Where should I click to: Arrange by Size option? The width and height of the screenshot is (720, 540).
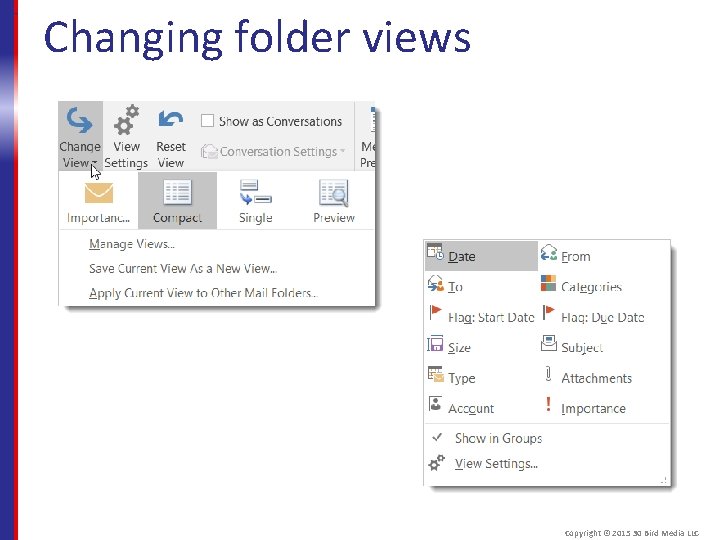[x=481, y=347]
